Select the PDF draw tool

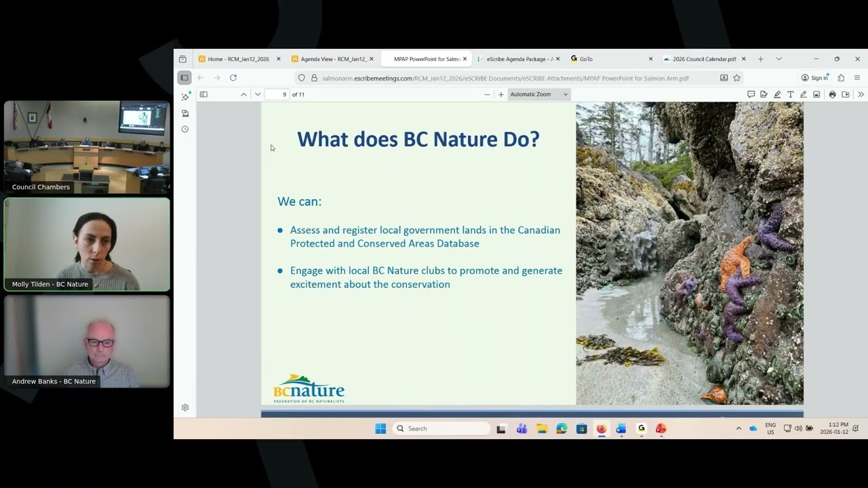(x=804, y=94)
